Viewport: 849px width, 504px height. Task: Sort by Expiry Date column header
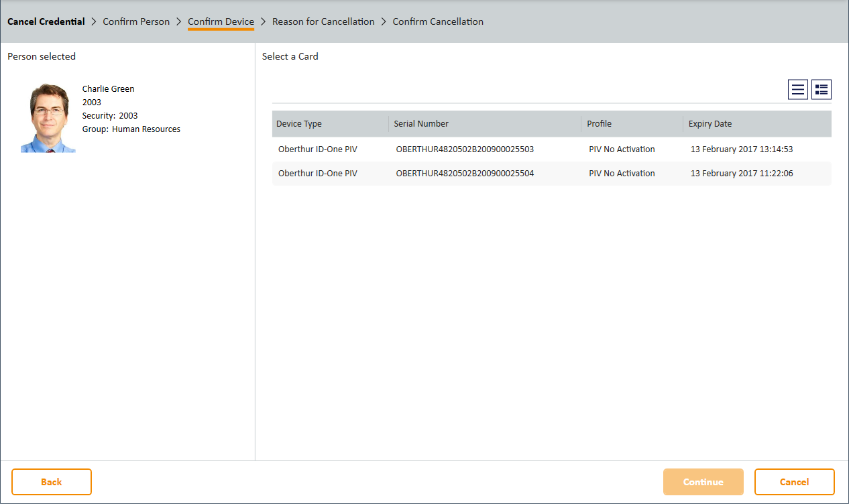[x=710, y=124]
